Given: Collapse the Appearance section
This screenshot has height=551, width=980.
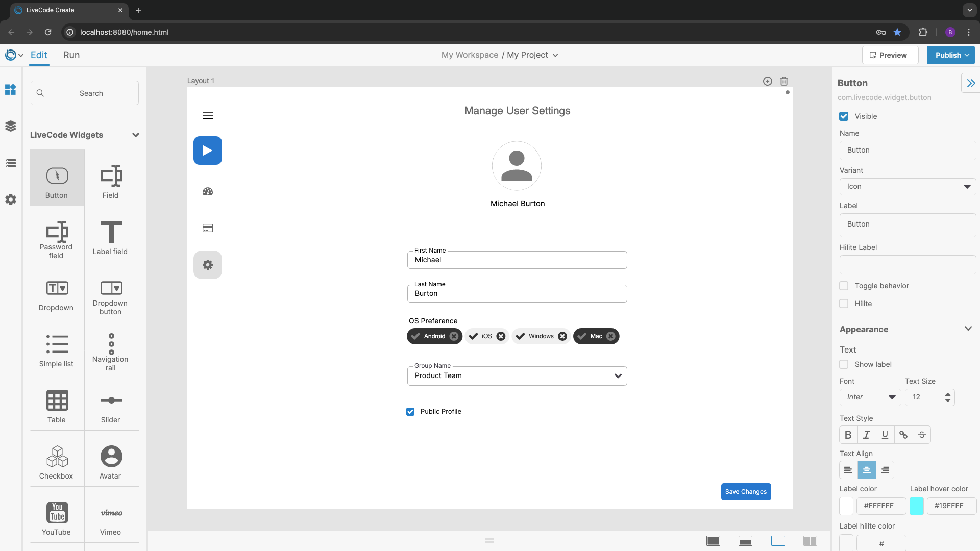Looking at the screenshot, I should coord(968,329).
